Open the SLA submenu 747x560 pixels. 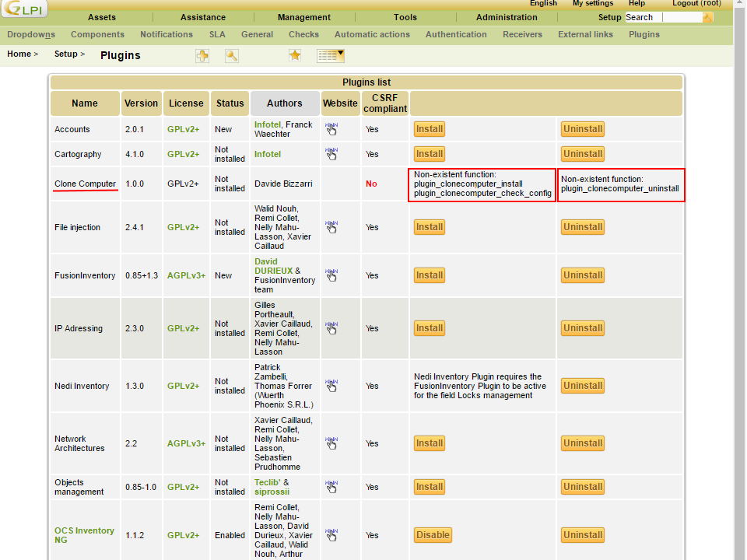pyautogui.click(x=217, y=34)
